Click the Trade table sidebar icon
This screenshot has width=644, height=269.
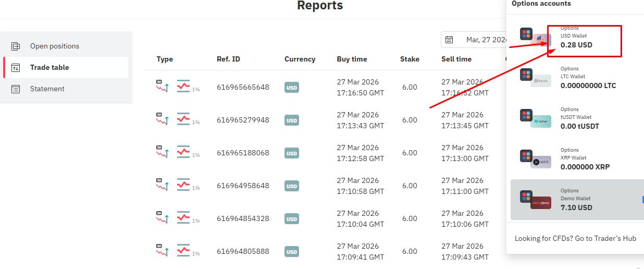[x=16, y=68]
